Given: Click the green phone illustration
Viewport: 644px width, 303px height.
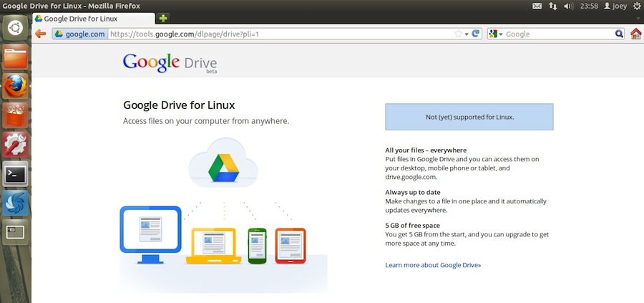Looking at the screenshot, I should [x=257, y=246].
